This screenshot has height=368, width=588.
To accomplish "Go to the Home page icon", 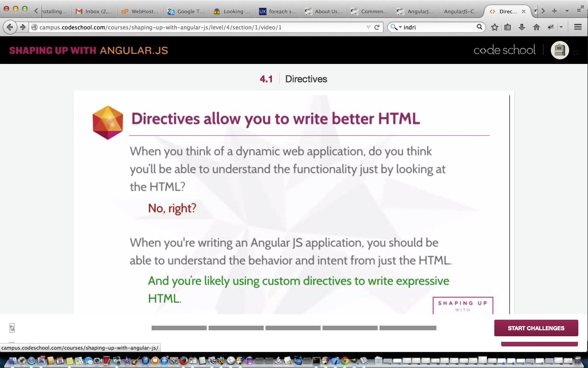I will [536, 27].
